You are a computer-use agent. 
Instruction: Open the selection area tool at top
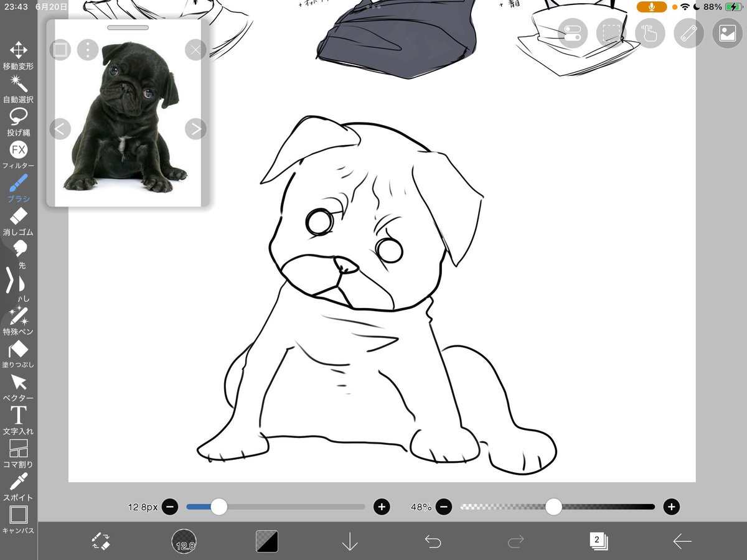(611, 34)
